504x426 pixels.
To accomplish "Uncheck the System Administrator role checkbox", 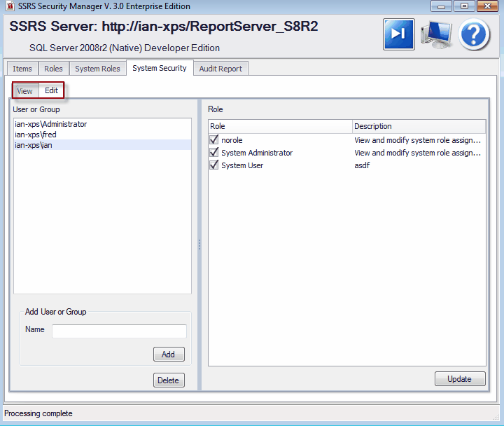I will pos(213,152).
